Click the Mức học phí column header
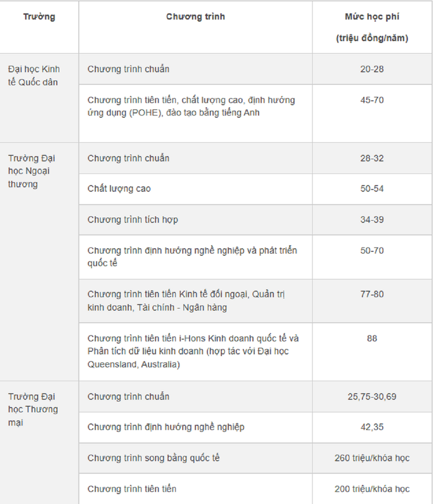 [372, 27]
